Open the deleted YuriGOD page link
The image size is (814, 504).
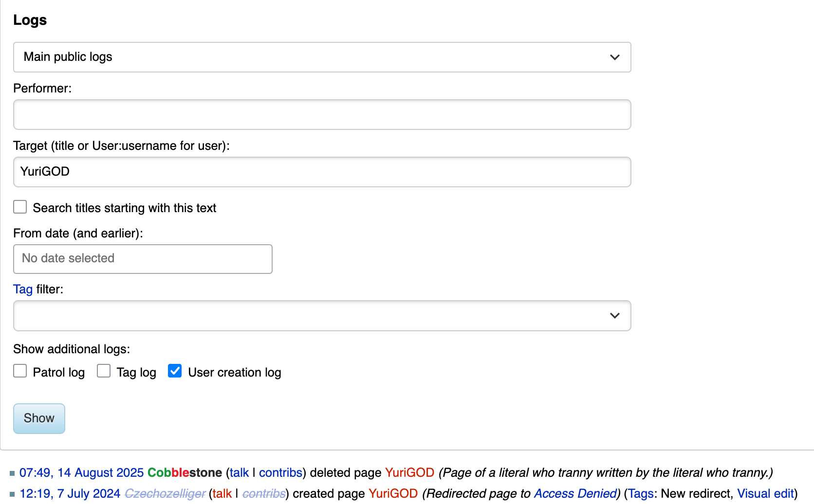tap(409, 473)
